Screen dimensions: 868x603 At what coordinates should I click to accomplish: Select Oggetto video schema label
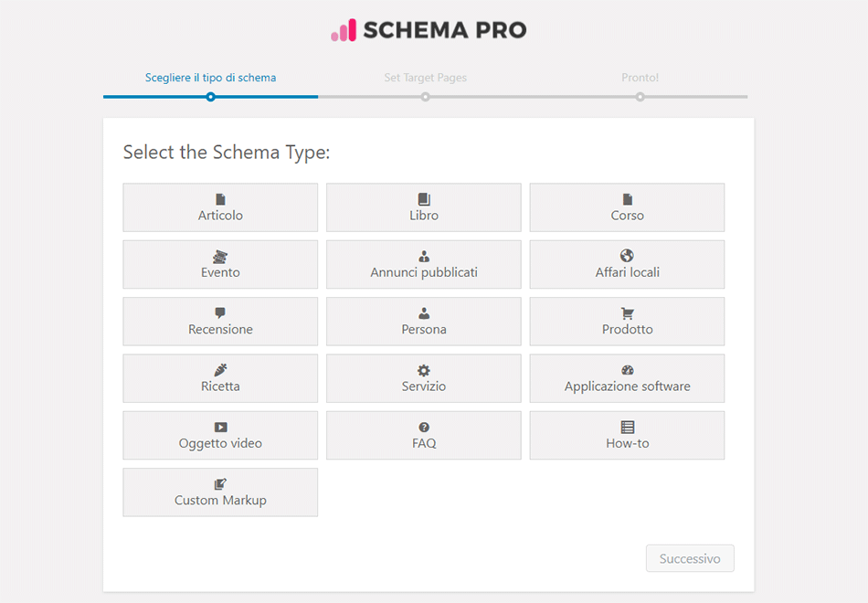point(220,443)
